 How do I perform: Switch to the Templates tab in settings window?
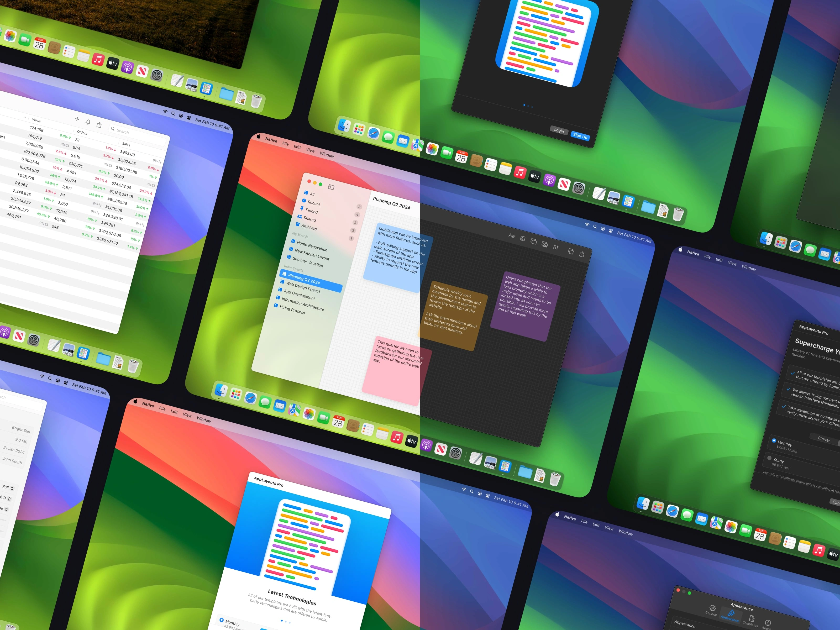[751, 621]
